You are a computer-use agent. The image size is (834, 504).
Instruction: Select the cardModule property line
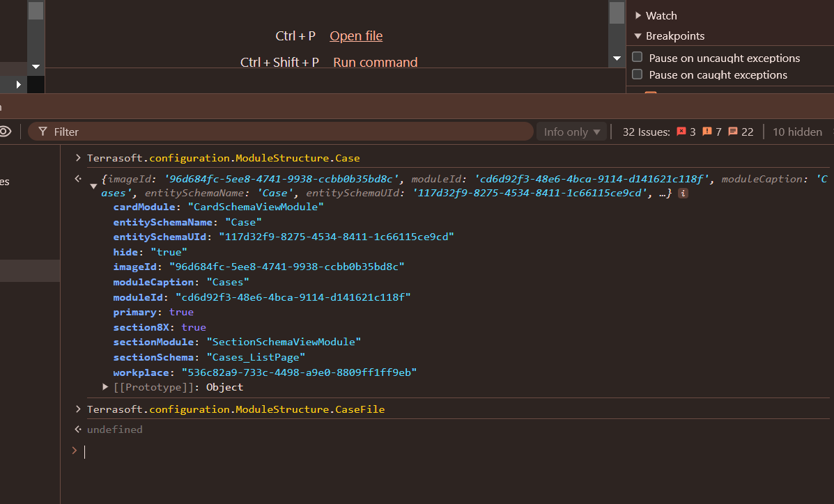[x=218, y=207]
